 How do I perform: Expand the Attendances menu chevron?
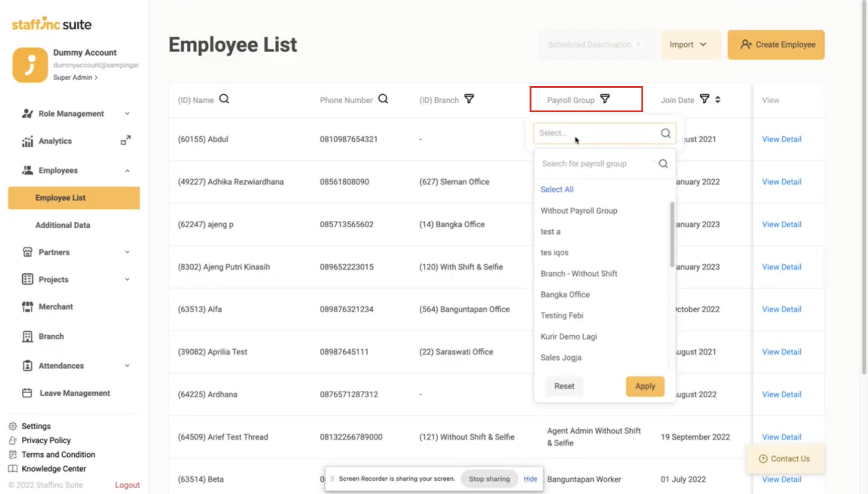pos(127,366)
